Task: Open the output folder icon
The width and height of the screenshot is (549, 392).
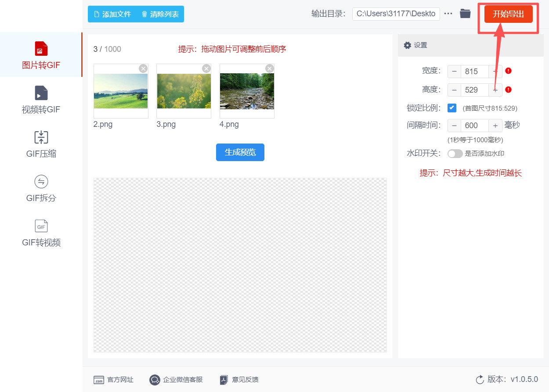Action: [x=465, y=13]
